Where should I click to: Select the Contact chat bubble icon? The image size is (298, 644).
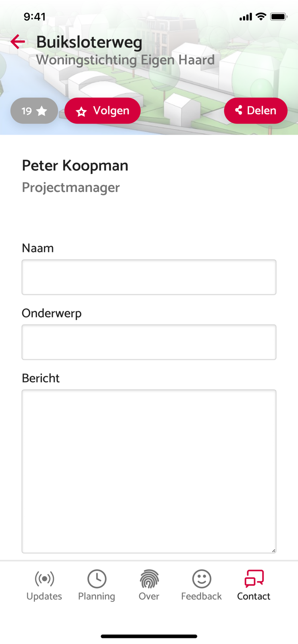coord(254,578)
